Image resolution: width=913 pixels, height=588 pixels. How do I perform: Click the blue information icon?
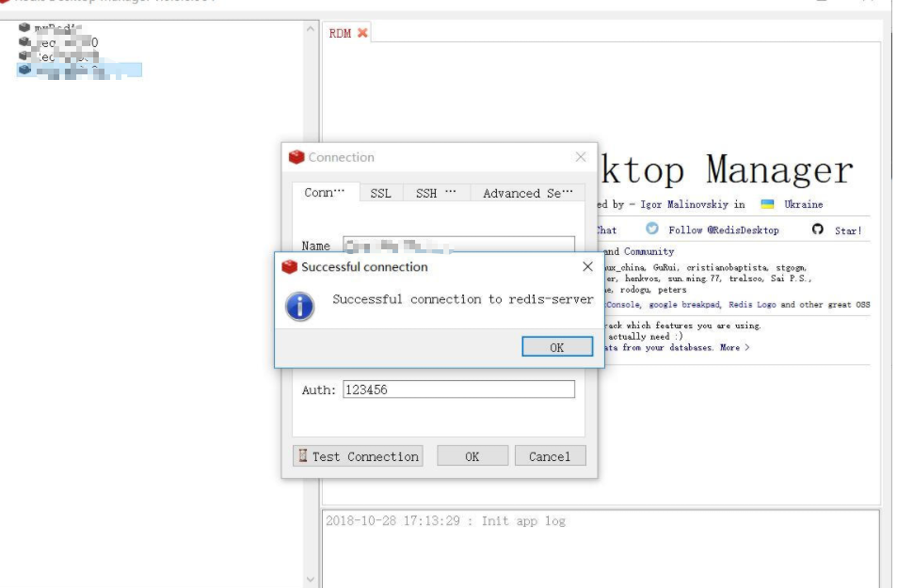300,306
